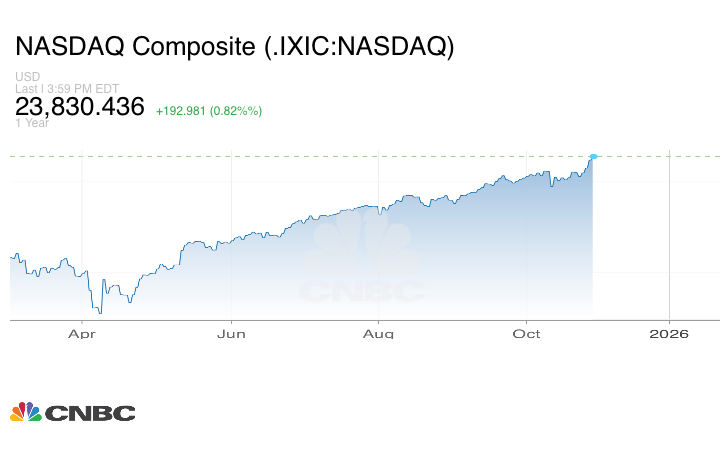This screenshot has width=720, height=450.
Task: Click the faded peacock watermark inside the chart
Action: (x=362, y=247)
